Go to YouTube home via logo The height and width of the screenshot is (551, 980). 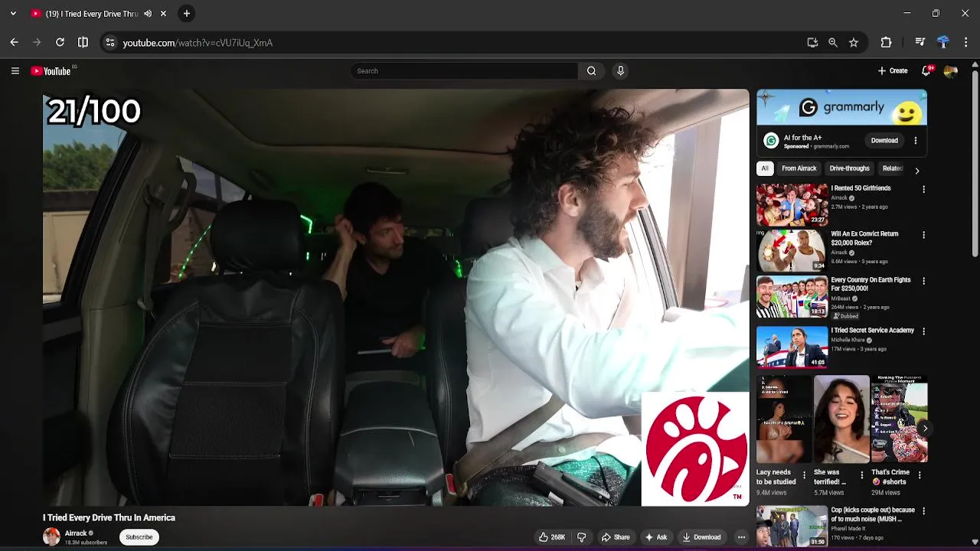click(51, 71)
